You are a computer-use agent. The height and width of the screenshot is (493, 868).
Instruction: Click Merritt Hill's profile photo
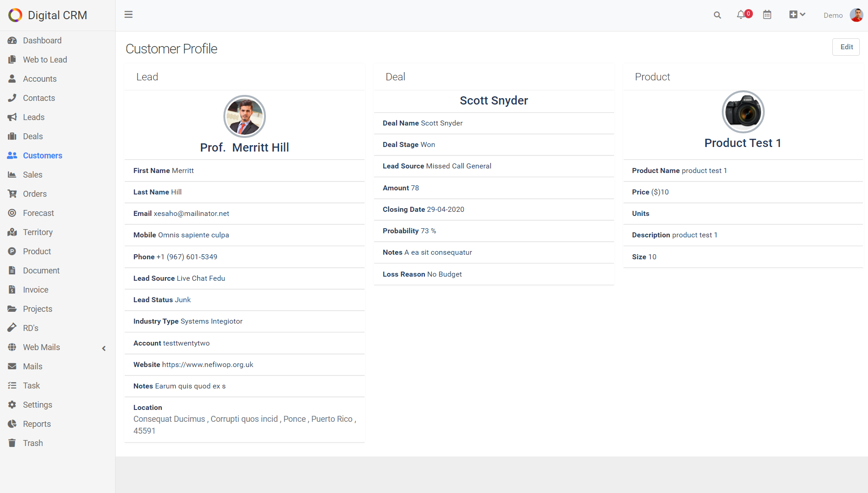coord(244,116)
